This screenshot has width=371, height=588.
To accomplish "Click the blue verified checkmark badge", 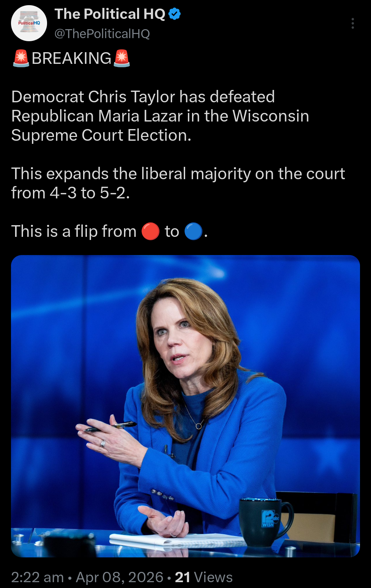I will tap(175, 14).
